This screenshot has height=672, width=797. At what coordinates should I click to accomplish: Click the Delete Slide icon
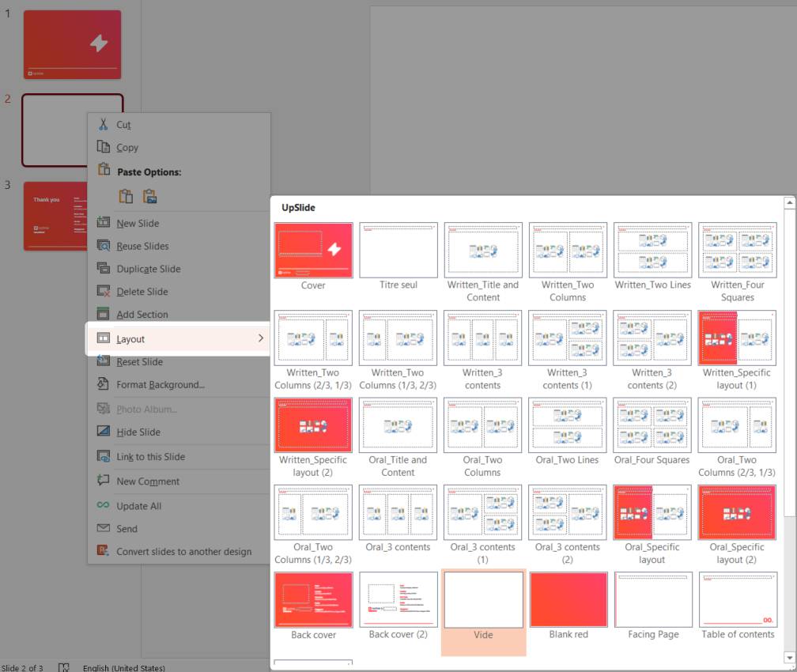click(103, 291)
